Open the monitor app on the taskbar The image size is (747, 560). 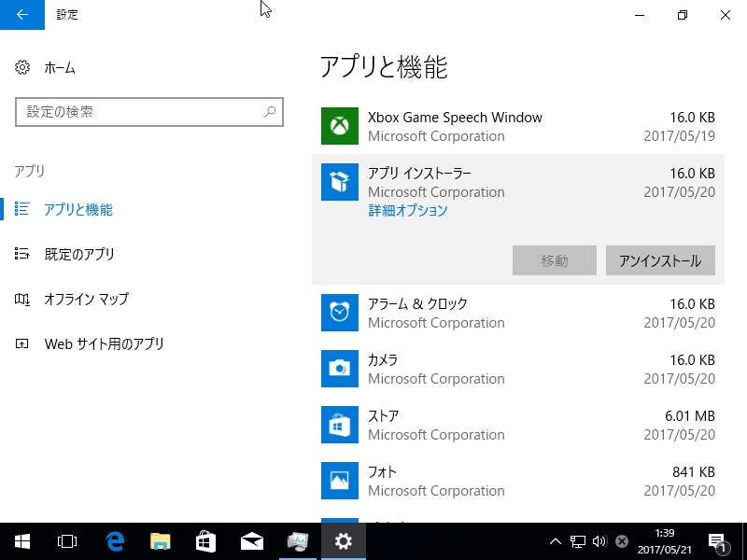tap(298, 541)
